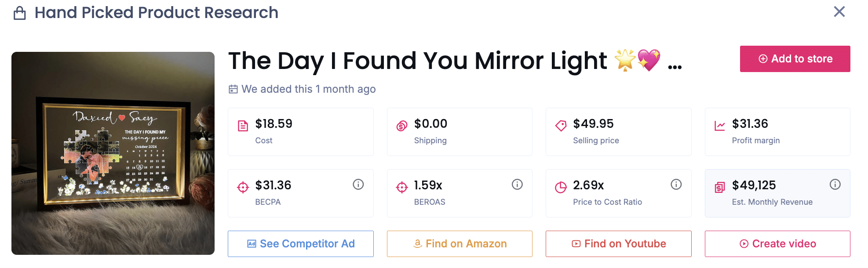Open the Price to Cost Ratio info tooltip

point(676,184)
